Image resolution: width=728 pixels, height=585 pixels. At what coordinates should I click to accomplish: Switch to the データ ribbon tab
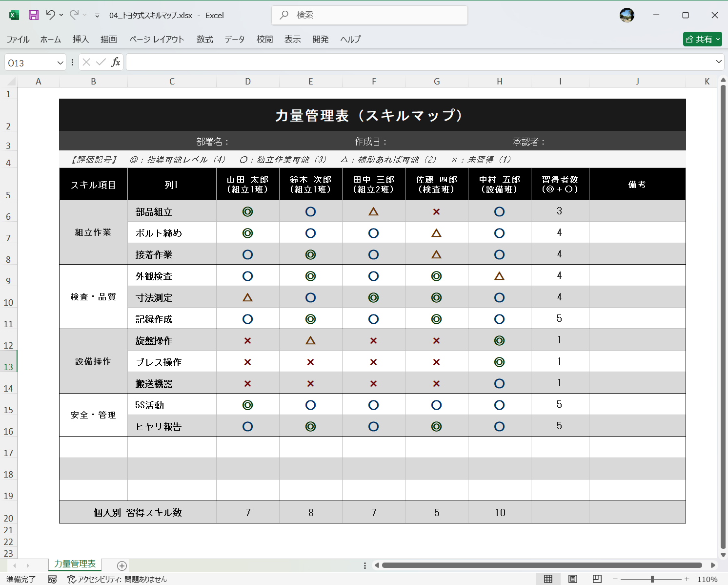[234, 40]
